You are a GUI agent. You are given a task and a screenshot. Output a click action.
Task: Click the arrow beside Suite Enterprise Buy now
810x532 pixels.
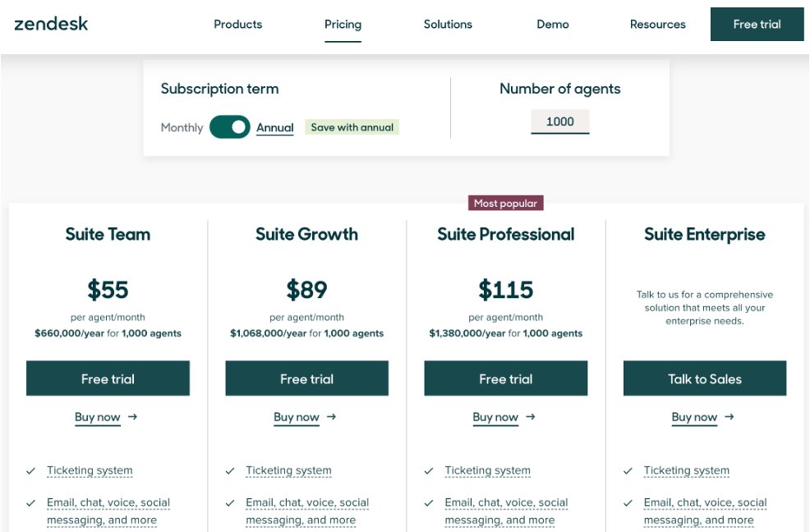pos(729,417)
